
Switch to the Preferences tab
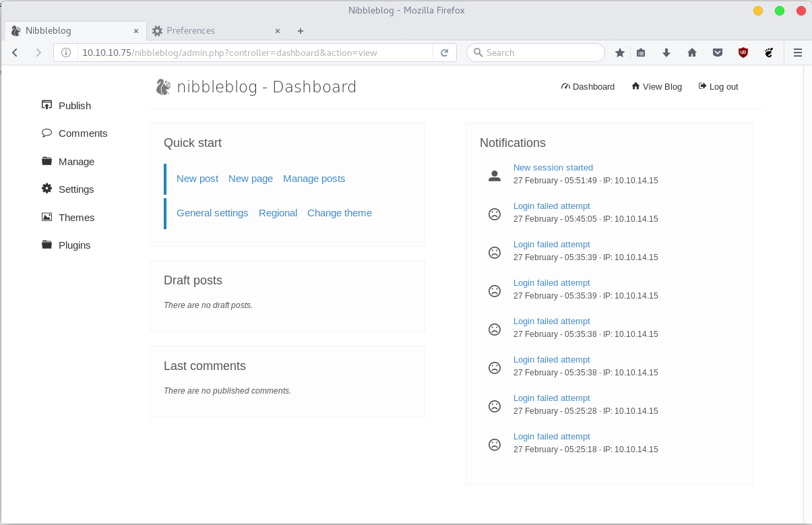tap(216, 30)
